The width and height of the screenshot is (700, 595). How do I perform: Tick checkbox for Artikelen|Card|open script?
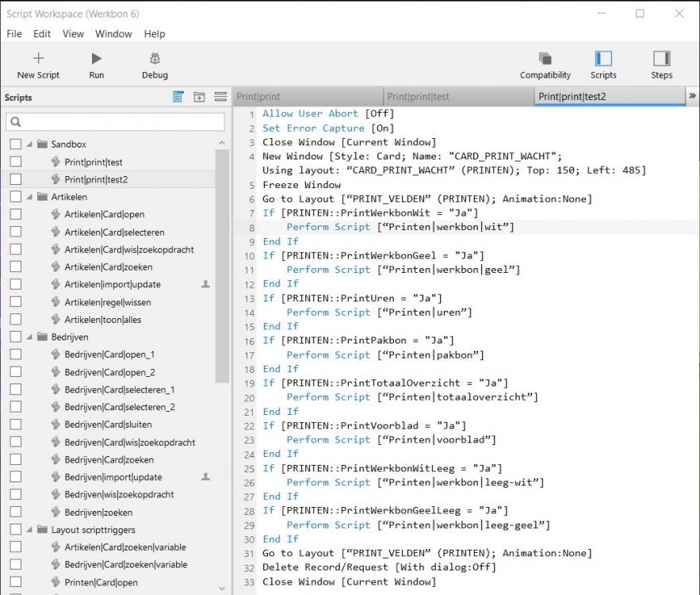coord(16,214)
